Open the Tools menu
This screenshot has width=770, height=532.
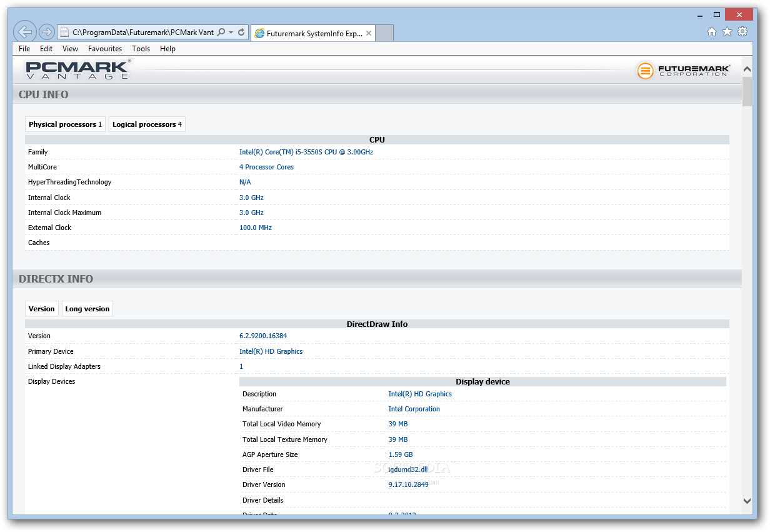(x=141, y=49)
